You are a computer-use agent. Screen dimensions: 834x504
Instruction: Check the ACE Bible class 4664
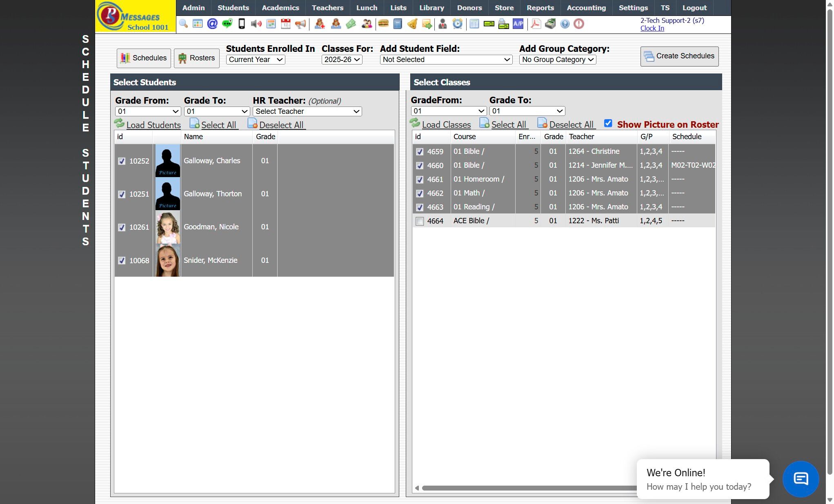(420, 221)
